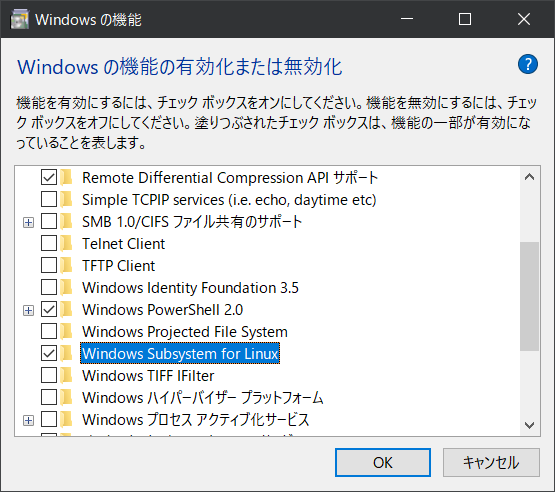The height and width of the screenshot is (492, 555).
Task: Uncheck Windows PowerShell 2.0 checkbox
Action: [x=49, y=309]
